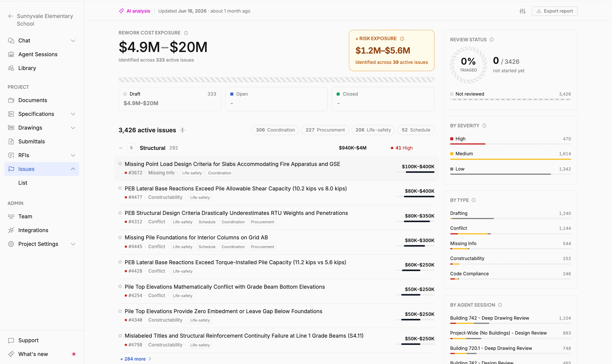
Task: Click the Drawings sidebar icon
Action: (x=11, y=128)
